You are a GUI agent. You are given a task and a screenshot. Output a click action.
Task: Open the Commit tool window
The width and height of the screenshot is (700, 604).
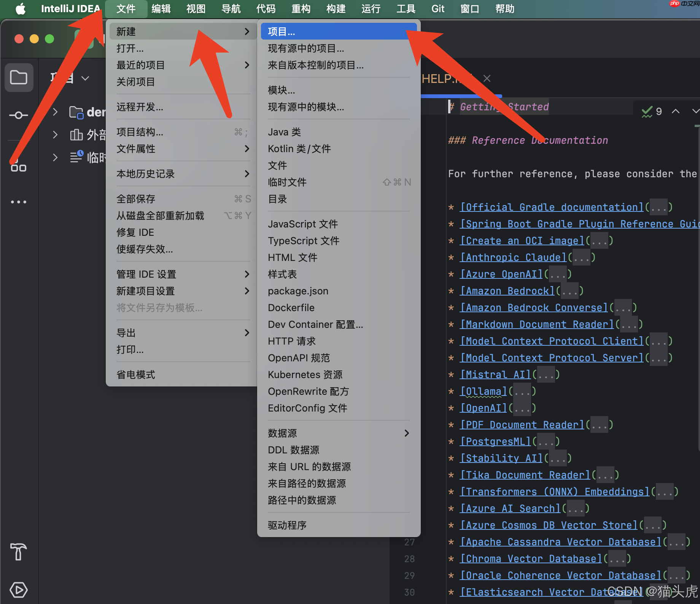click(x=19, y=115)
